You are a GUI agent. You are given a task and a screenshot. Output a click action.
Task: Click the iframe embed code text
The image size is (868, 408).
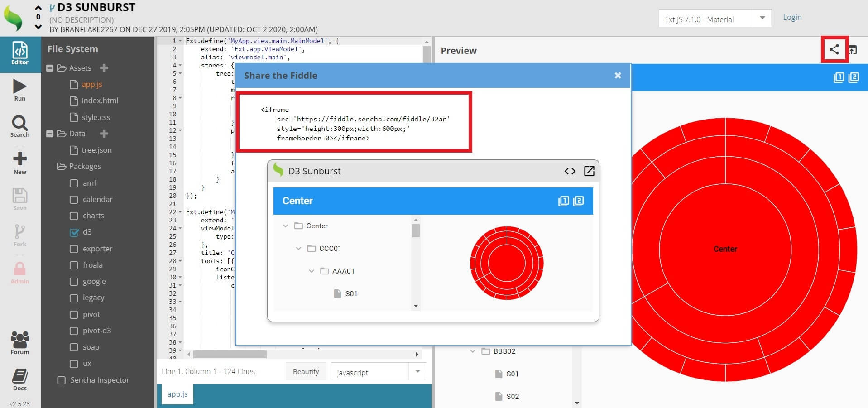point(355,124)
